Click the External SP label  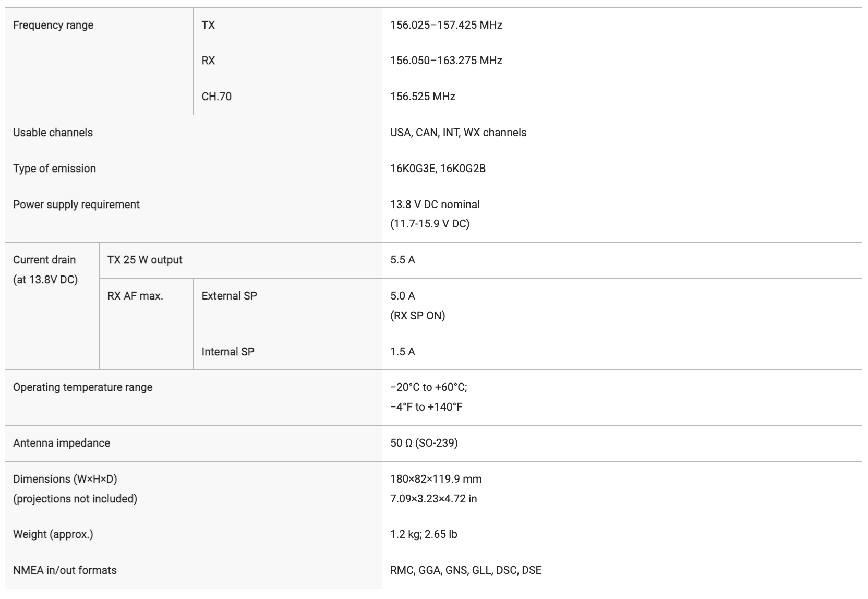[x=229, y=296]
